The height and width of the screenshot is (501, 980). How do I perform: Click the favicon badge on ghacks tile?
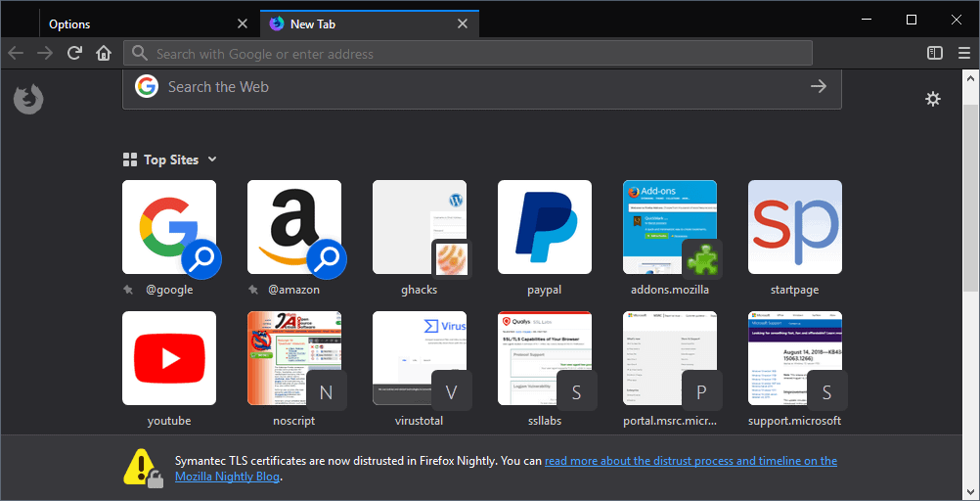pyautogui.click(x=452, y=258)
